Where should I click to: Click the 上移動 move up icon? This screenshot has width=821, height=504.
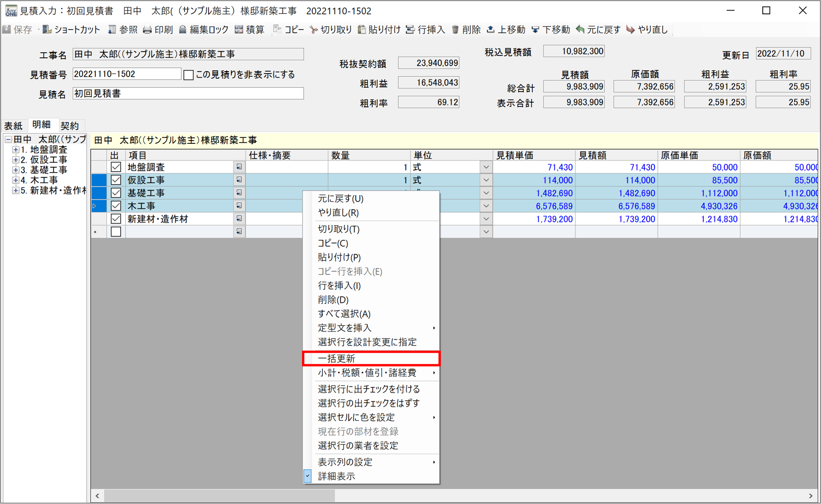click(x=491, y=30)
